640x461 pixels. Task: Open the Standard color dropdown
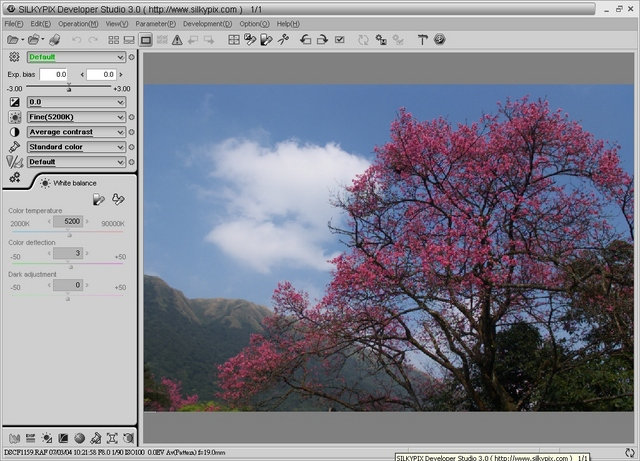[x=76, y=147]
